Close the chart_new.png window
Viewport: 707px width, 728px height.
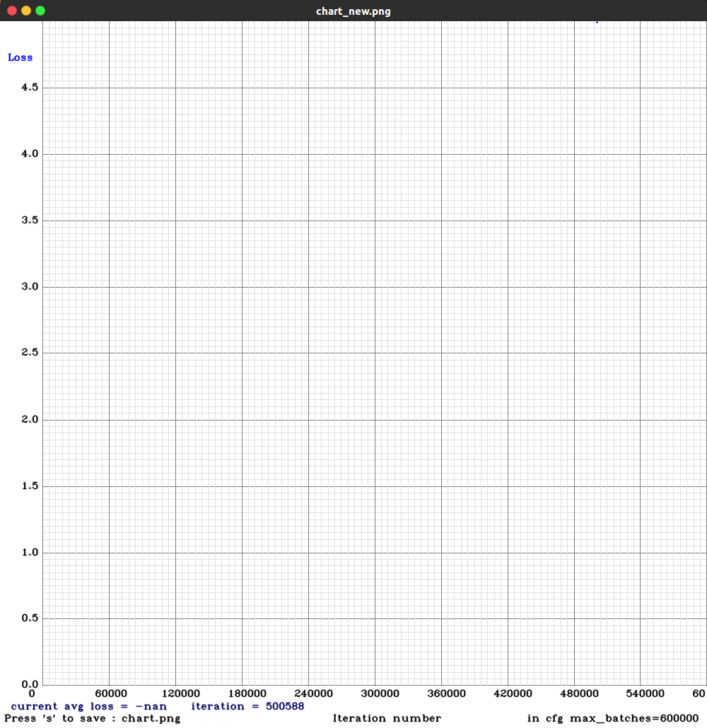(x=12, y=11)
